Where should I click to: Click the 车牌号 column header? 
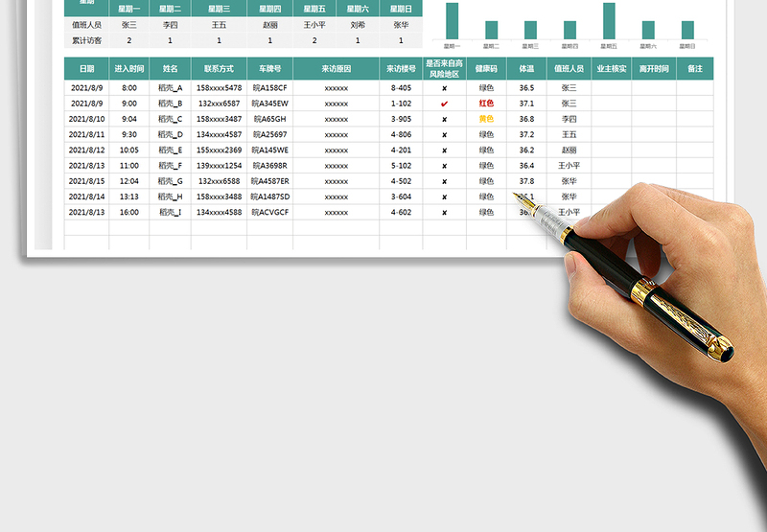point(269,69)
